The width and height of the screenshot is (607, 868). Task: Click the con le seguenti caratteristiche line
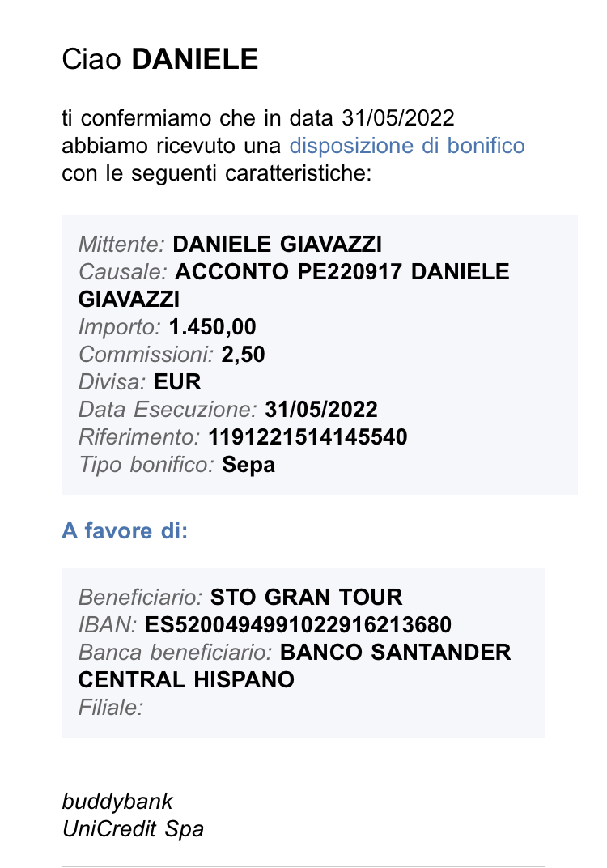[216, 173]
